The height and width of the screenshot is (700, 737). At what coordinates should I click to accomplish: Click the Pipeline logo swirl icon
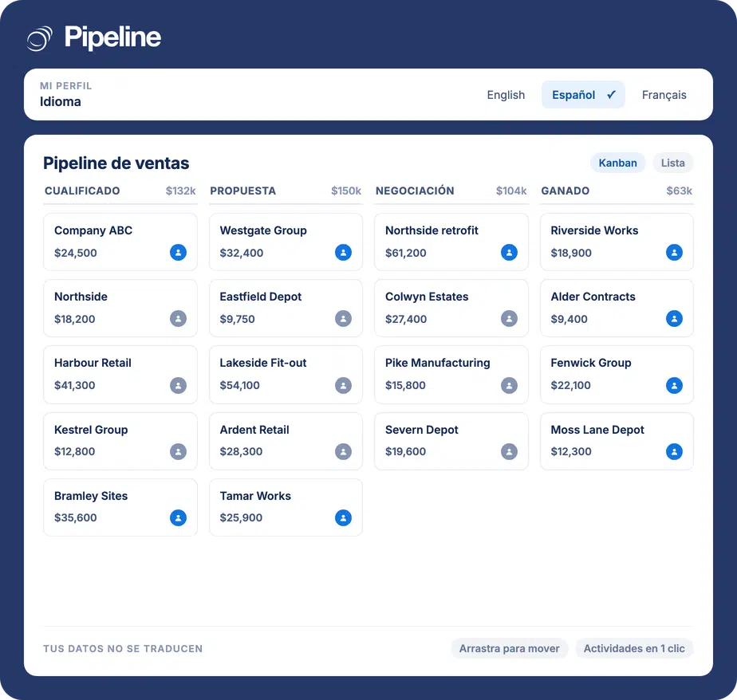tap(40, 38)
